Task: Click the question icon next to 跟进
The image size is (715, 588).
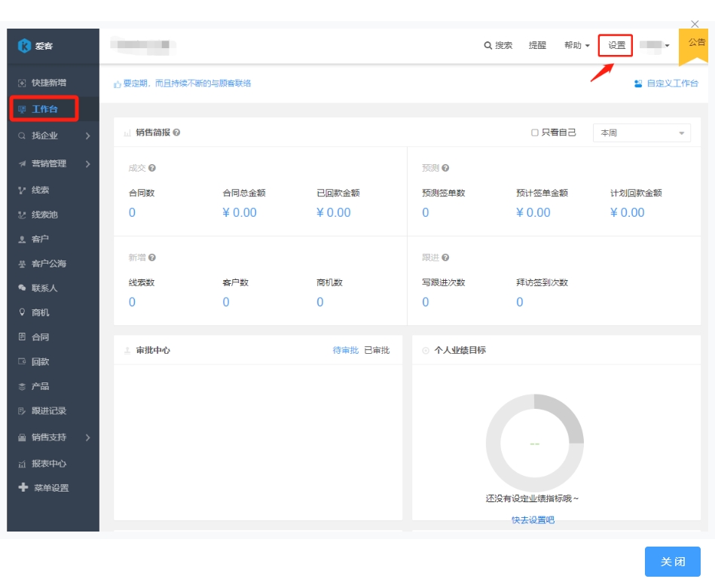Action: [445, 257]
